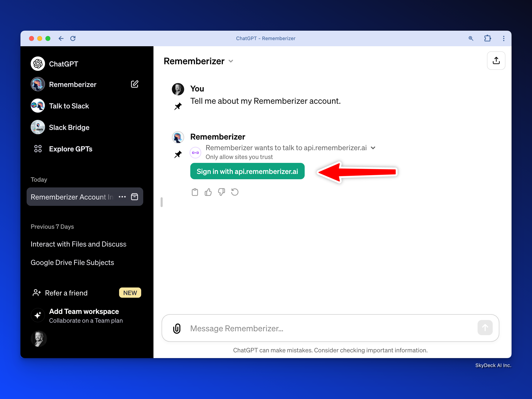Give the response a thumbs up
This screenshot has width=532, height=399.
point(208,192)
